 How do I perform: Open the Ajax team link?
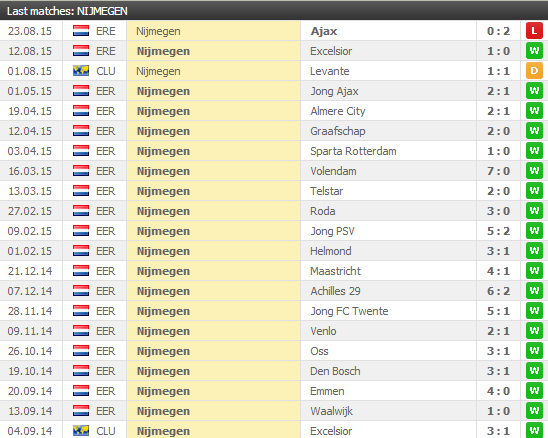click(324, 31)
